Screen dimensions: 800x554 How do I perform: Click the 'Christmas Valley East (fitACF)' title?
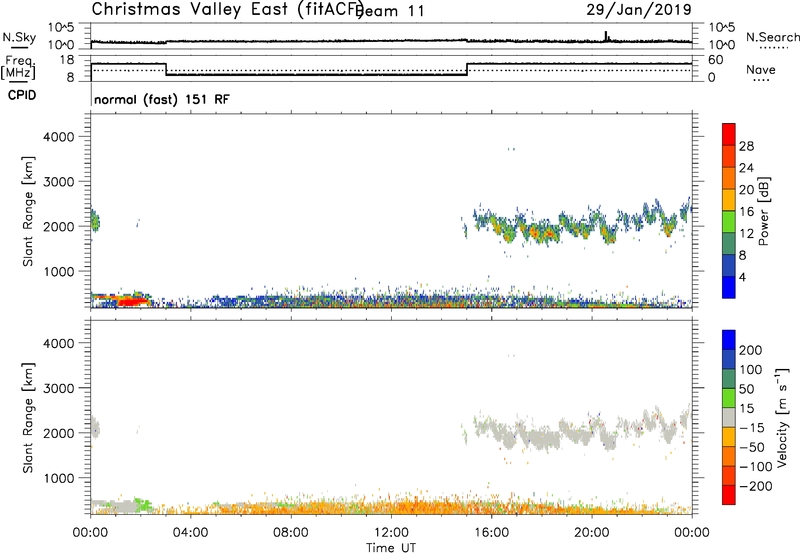228,9
